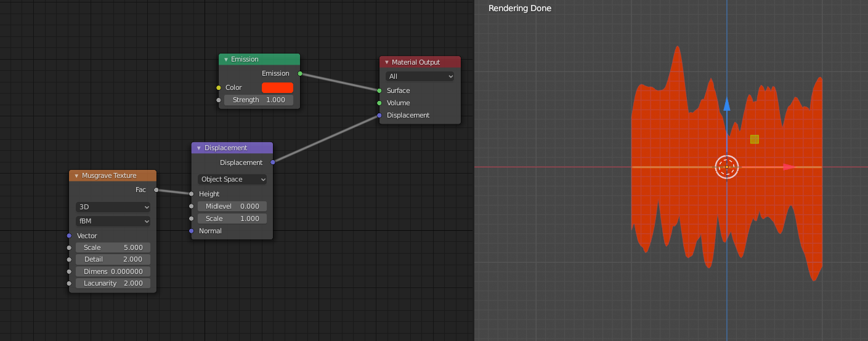Select the Material Output node header

(420, 62)
